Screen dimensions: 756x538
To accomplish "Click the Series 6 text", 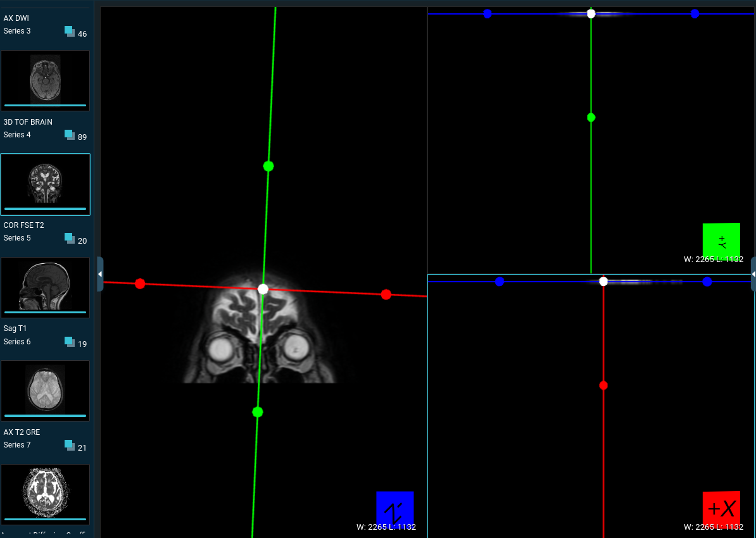I will [x=17, y=341].
